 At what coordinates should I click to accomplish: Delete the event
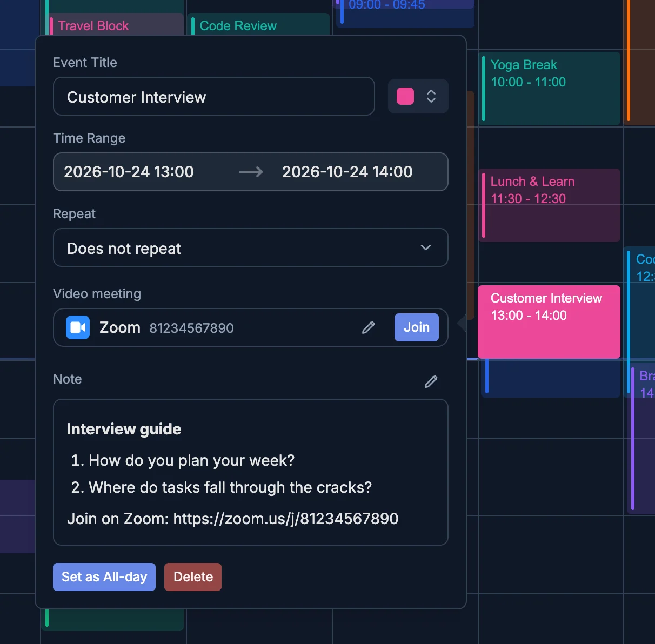pos(193,577)
